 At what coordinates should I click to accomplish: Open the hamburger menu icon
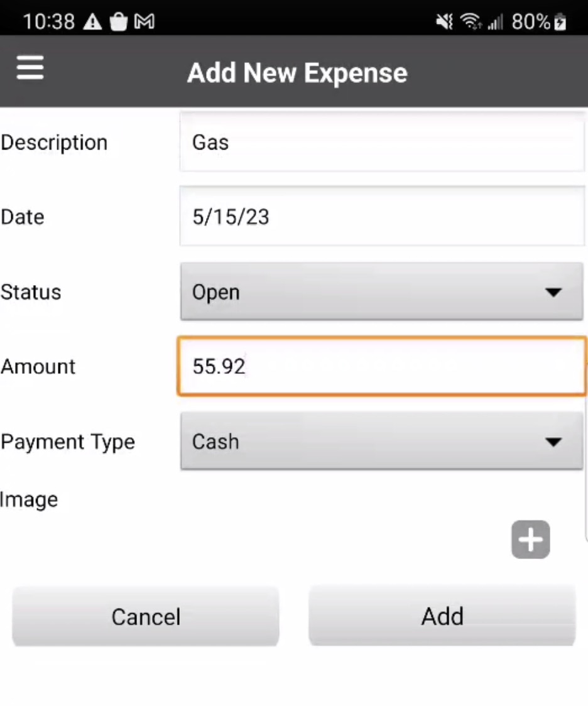coord(30,67)
